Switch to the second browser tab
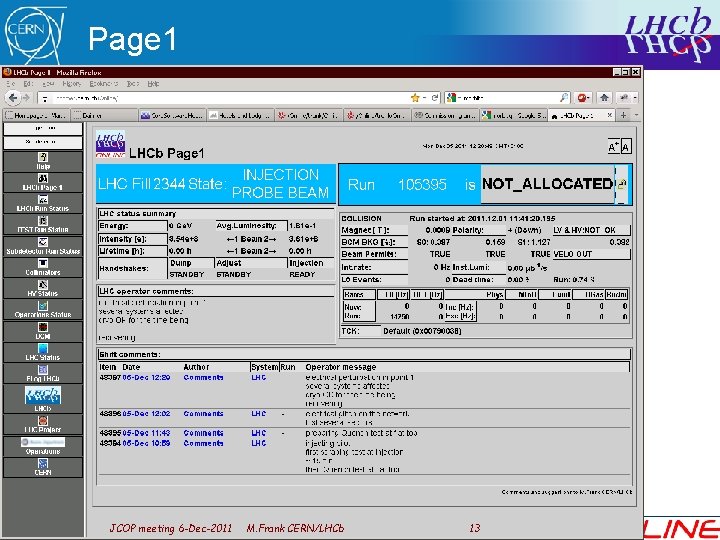Viewport: 720px width, 540px height. click(105, 115)
